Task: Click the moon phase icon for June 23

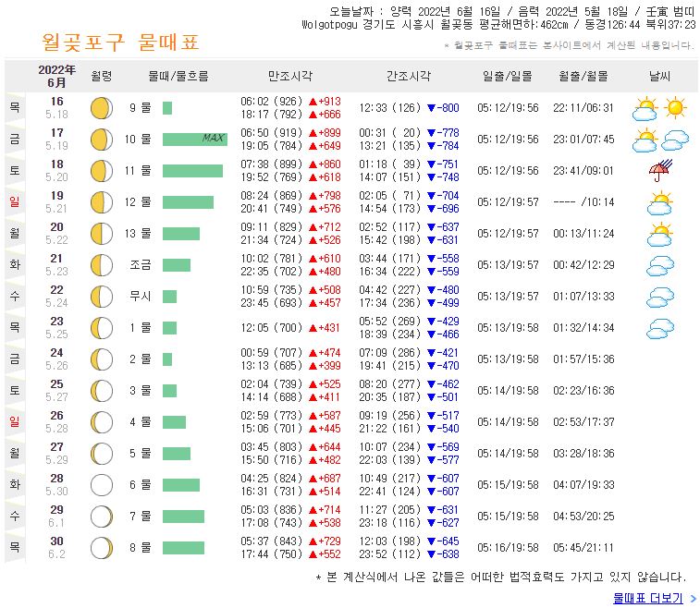Action: 102,328
